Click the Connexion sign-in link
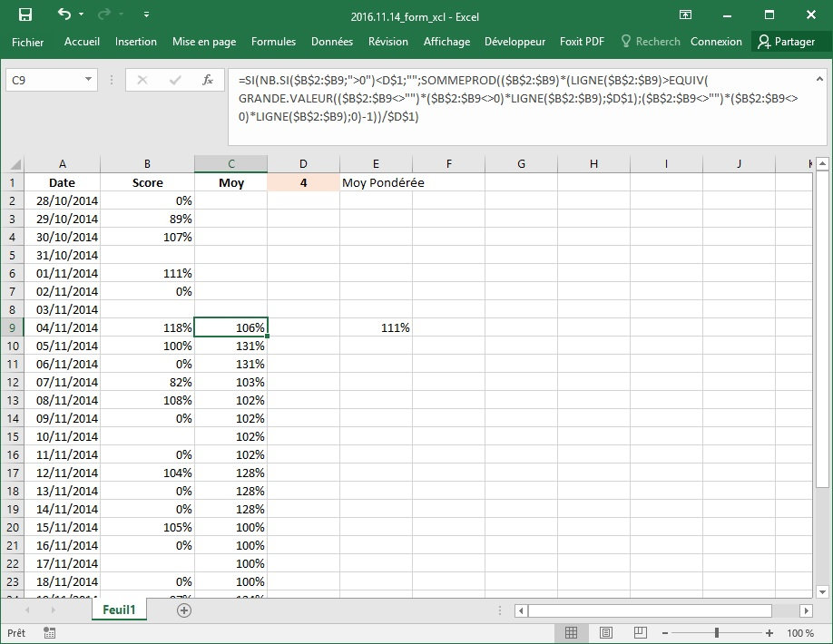The width and height of the screenshot is (833, 644). tap(716, 42)
